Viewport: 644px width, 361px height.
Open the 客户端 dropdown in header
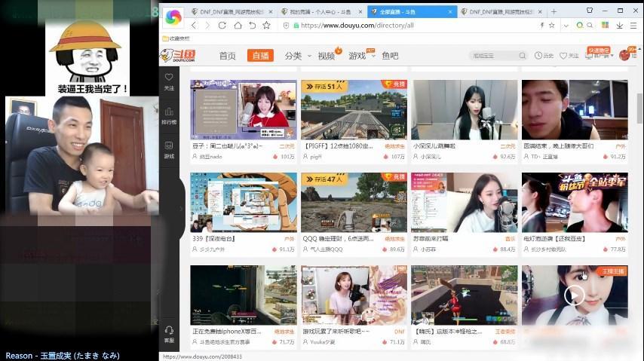[x=603, y=56]
